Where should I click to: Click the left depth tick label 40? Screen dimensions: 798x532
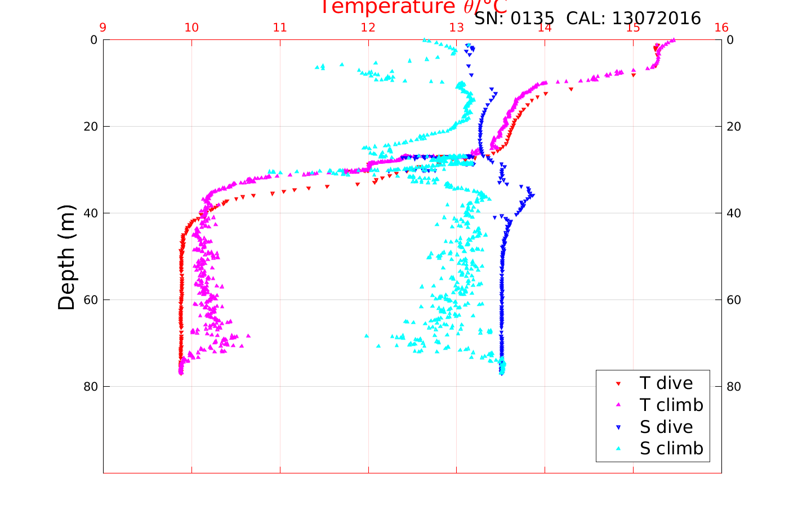click(91, 213)
